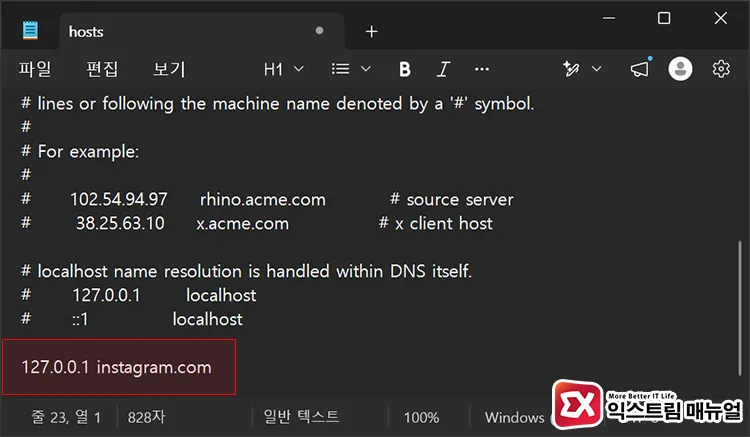The width and height of the screenshot is (750, 437).
Task: Click the 100% zoom level
Action: [421, 417]
